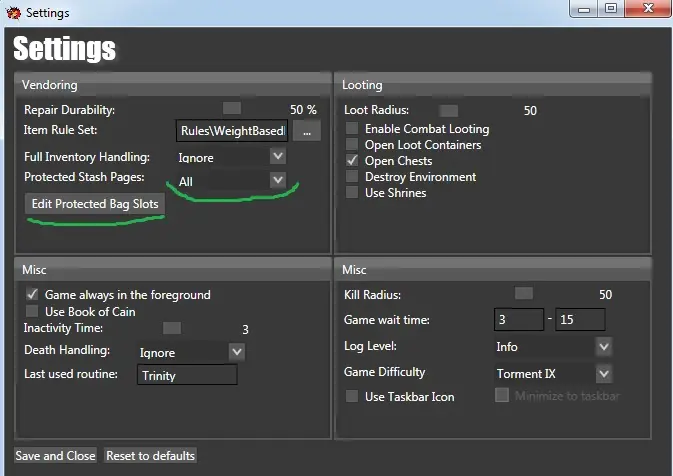Expand the Log Level dropdown

pos(603,347)
